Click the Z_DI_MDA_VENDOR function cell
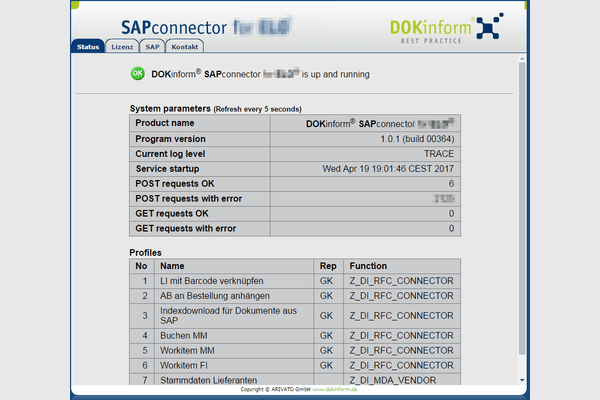This screenshot has width=600, height=400. (x=392, y=380)
